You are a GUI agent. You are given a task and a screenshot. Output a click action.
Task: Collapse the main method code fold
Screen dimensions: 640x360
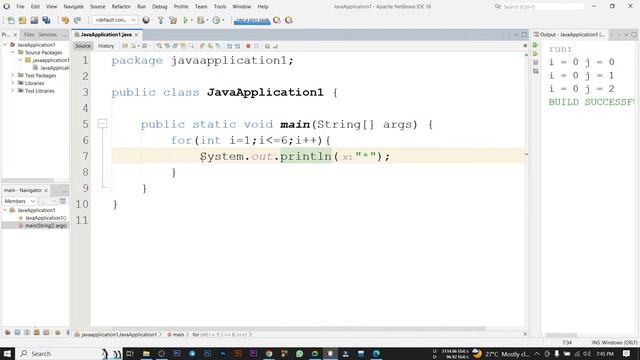coord(102,124)
